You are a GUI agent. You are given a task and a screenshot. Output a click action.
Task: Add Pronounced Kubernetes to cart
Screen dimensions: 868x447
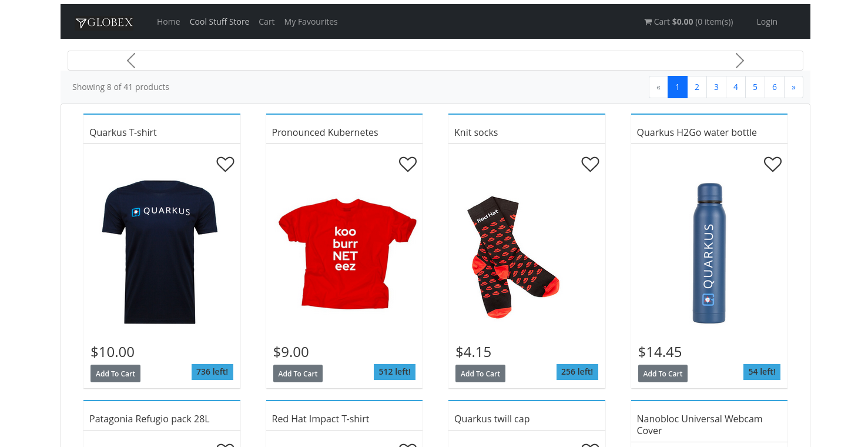pos(298,373)
